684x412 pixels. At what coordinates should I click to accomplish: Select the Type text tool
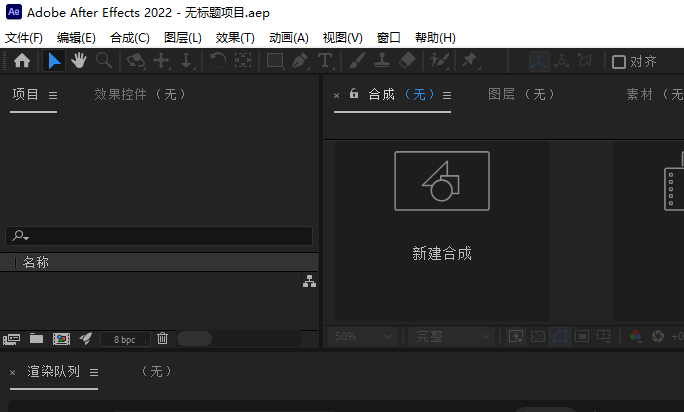point(325,61)
